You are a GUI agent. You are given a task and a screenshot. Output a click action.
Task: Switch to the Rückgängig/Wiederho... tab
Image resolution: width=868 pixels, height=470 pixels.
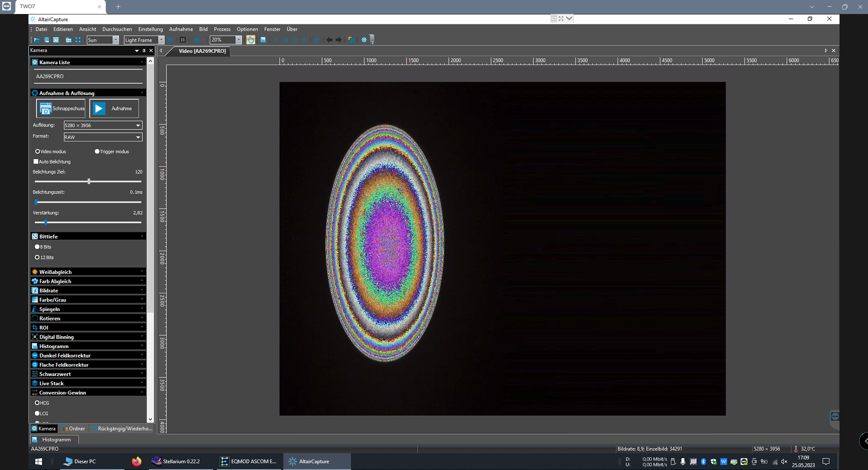[122, 428]
